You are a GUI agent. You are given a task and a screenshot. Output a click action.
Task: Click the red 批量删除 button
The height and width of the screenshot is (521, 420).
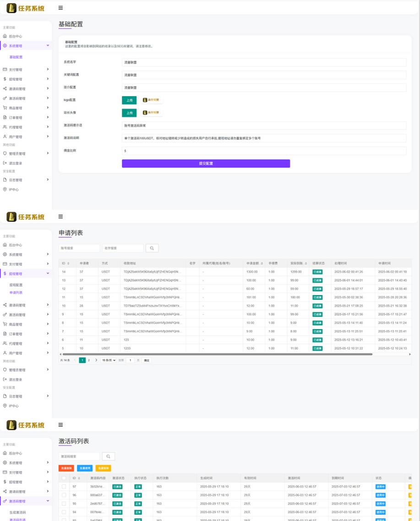click(x=66, y=468)
